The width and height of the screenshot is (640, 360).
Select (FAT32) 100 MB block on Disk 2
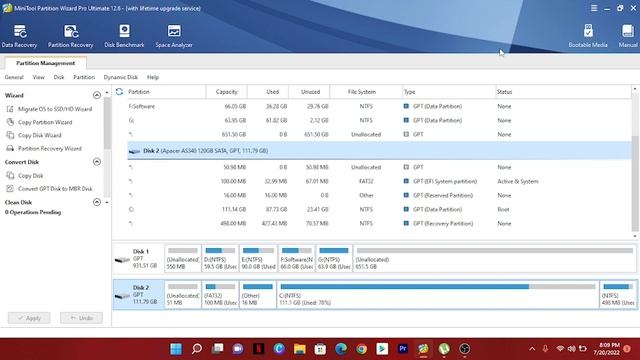pos(220,295)
